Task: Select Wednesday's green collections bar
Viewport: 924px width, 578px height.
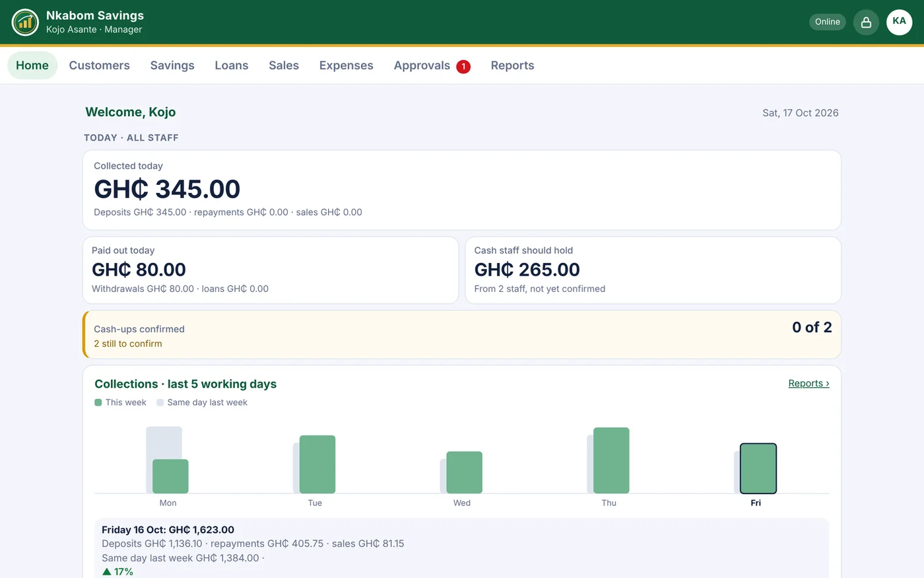Action: click(x=465, y=472)
